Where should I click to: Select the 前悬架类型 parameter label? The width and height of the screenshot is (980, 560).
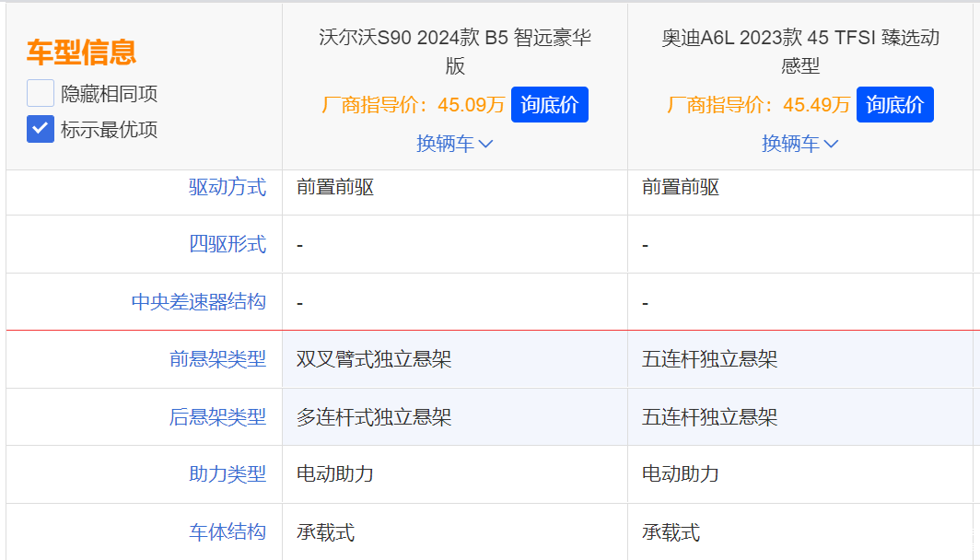coord(217,359)
